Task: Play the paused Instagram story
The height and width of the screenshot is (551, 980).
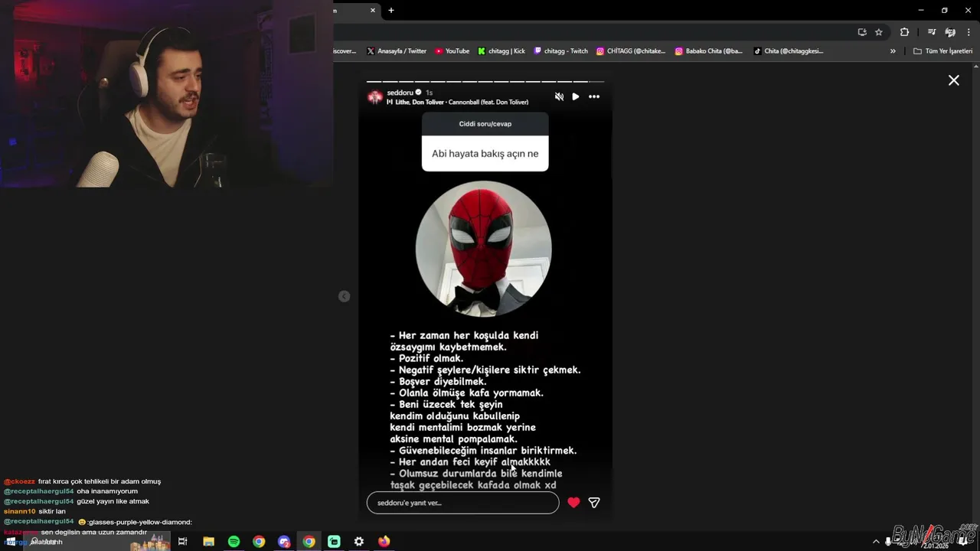Action: click(576, 96)
